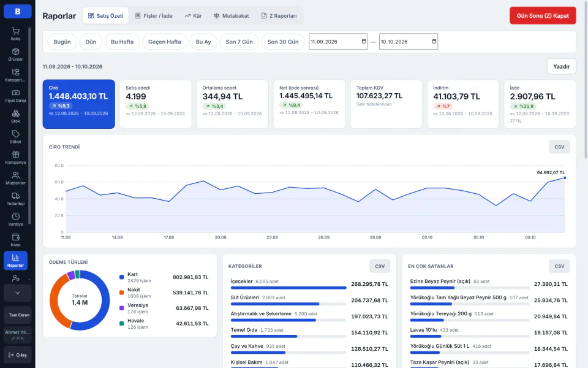
Task: Open Kampanya gift icon in sidebar
Action: point(15,158)
